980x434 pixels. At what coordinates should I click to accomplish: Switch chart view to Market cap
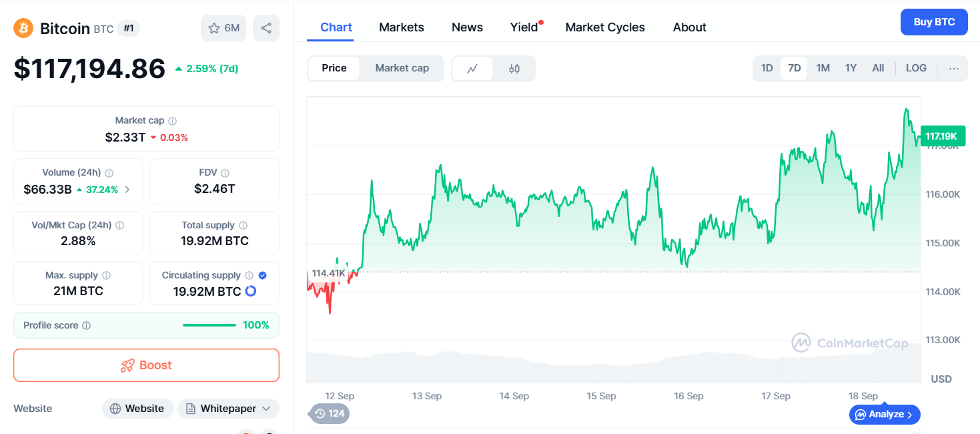click(x=402, y=68)
